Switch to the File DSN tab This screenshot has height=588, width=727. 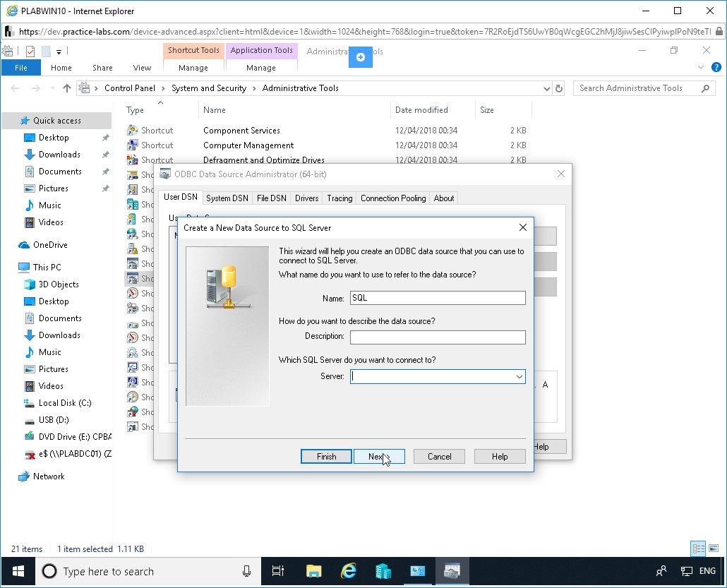click(271, 198)
